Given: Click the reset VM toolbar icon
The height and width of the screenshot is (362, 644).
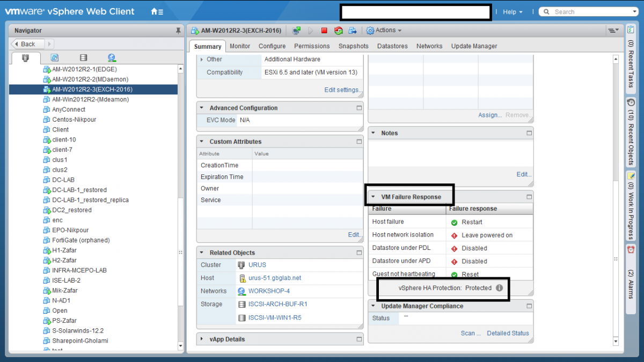Looking at the screenshot, I should pyautogui.click(x=338, y=31).
